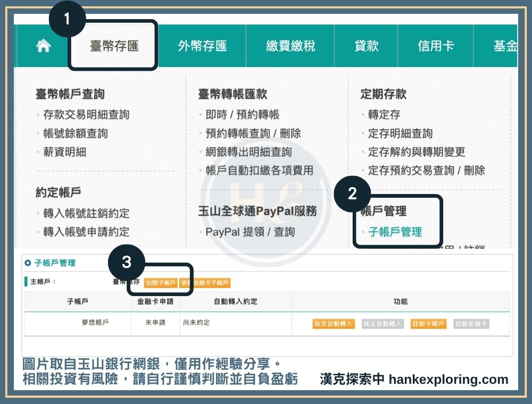Select the 貸款 navigation tab
Viewport: 532px width, 404px height.
[x=366, y=46]
